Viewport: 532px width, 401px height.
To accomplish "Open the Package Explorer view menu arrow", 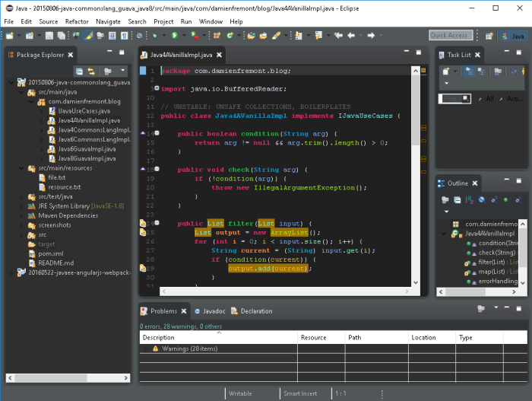I will pos(122,72).
